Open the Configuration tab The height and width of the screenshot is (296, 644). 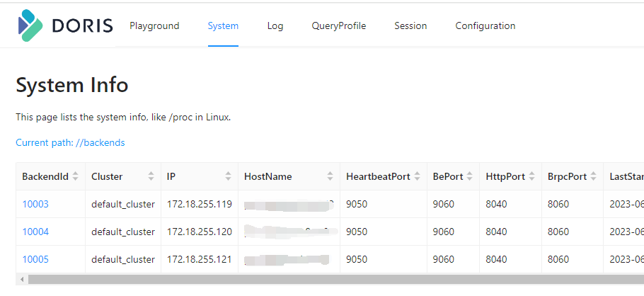[x=485, y=26]
